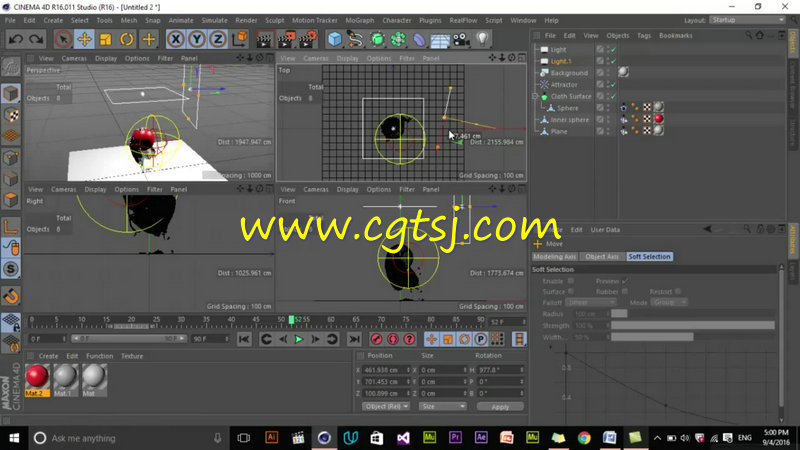
Task: Select Light.1 in Object Manager
Action: coord(561,61)
